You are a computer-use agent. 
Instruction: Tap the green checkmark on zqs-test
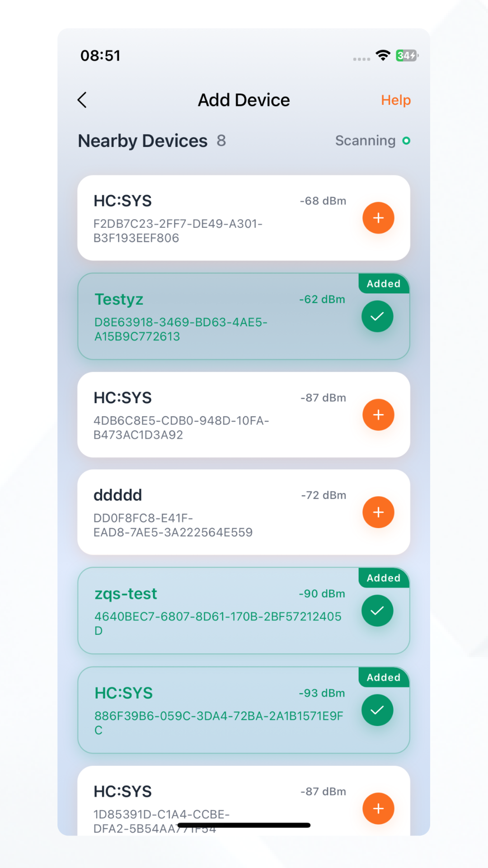point(377,610)
